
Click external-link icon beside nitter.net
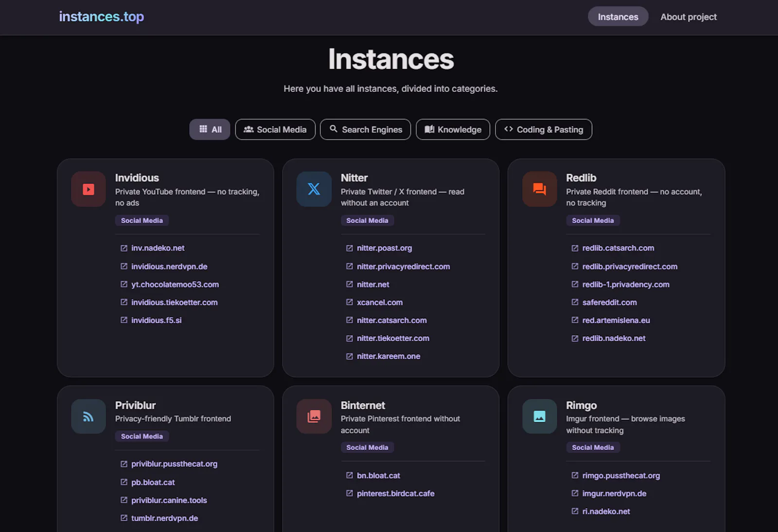350,284
